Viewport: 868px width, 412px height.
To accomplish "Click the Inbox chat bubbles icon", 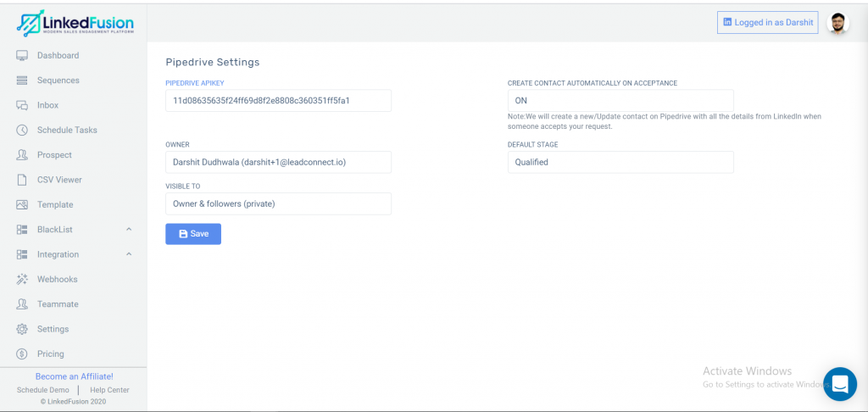I will pos(22,105).
